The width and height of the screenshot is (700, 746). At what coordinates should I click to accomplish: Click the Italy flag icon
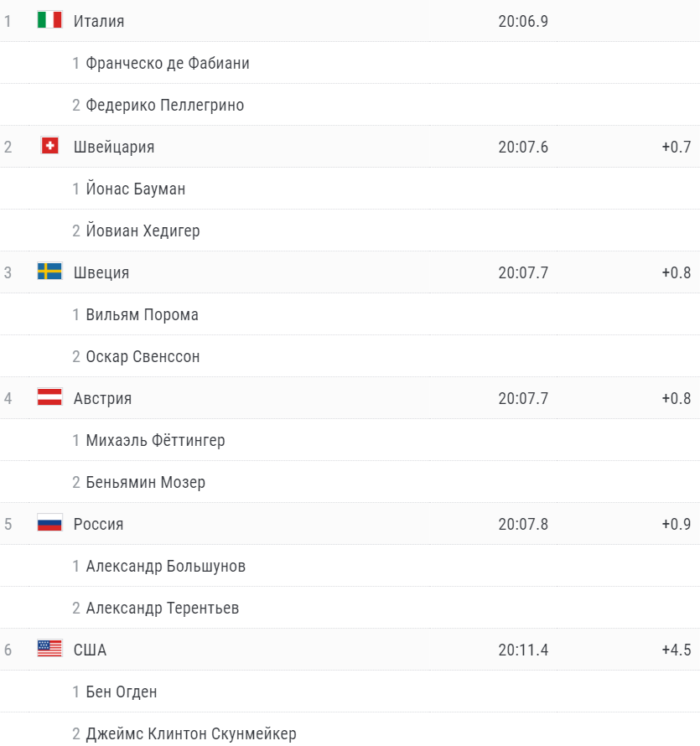(49, 20)
